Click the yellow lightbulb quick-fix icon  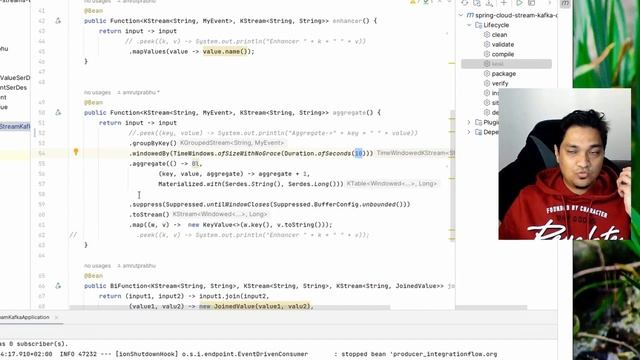[x=76, y=152]
